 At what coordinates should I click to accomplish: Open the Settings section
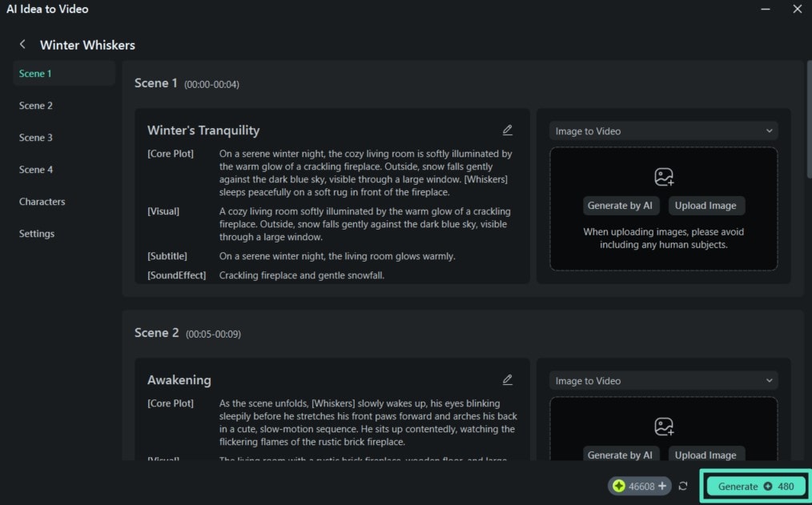pyautogui.click(x=37, y=234)
